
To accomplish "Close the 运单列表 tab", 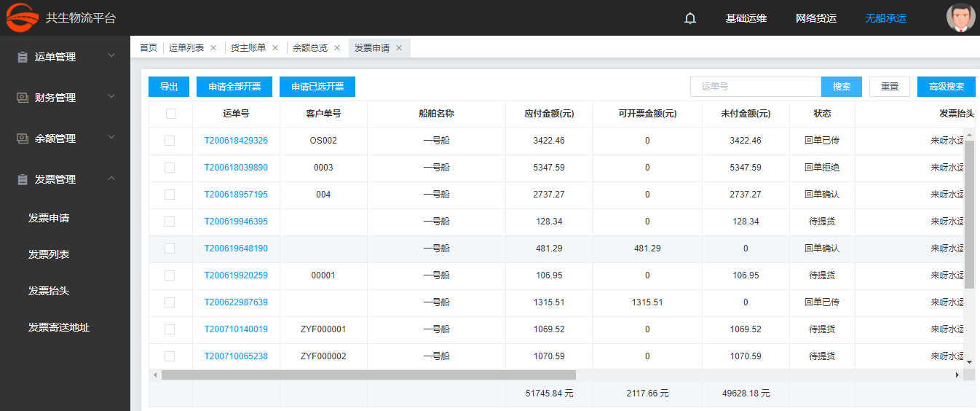I will point(213,48).
